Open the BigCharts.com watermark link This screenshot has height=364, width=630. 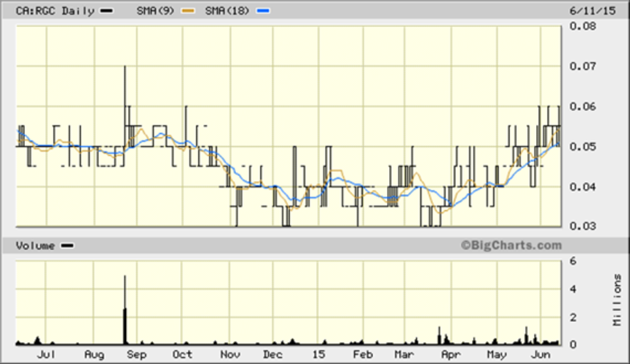(x=510, y=245)
